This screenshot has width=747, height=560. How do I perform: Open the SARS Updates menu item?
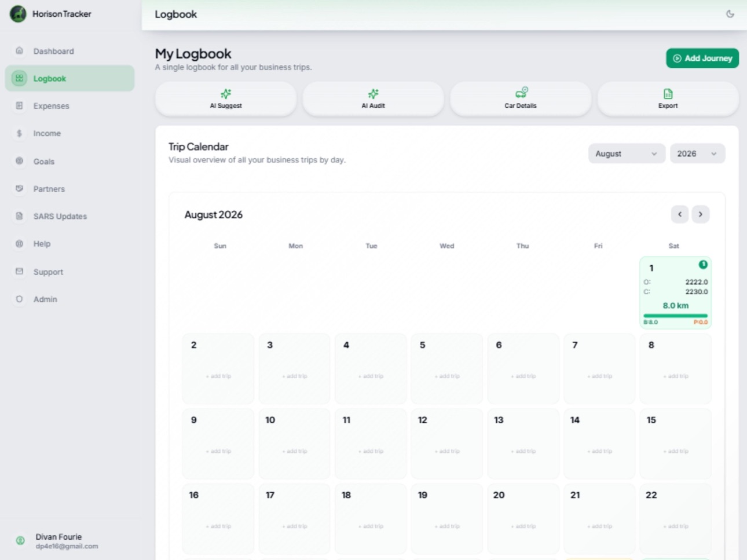70,216
